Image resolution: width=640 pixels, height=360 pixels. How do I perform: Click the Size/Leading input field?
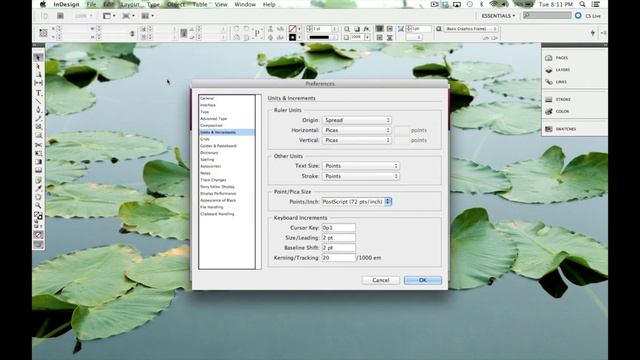pyautogui.click(x=338, y=238)
